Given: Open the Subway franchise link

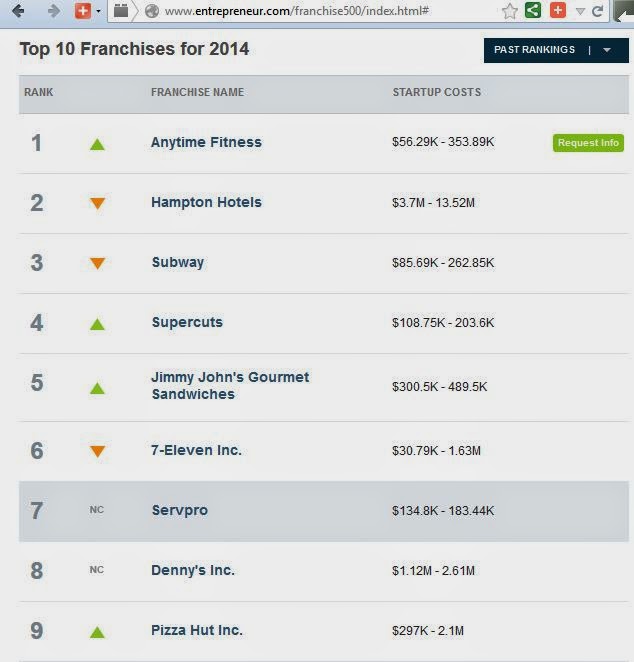Looking at the screenshot, I should tap(178, 262).
